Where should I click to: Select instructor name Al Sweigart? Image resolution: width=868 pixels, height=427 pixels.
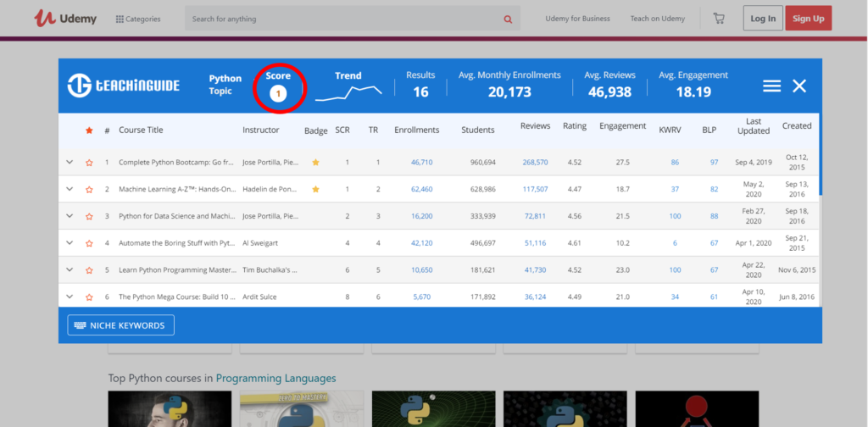pyautogui.click(x=259, y=243)
